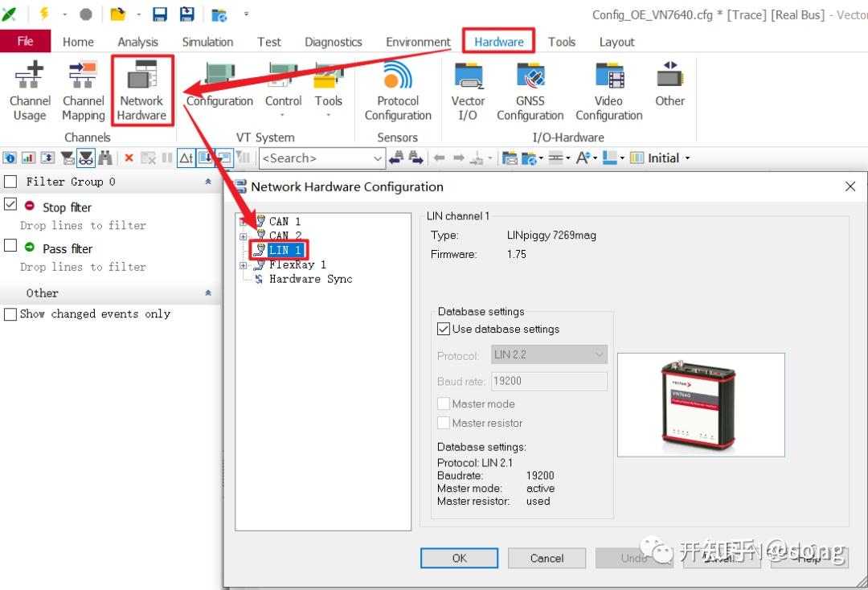Click the statistics bar chart icon in the Trace toolbar
This screenshot has width=868, height=590.
[x=28, y=158]
